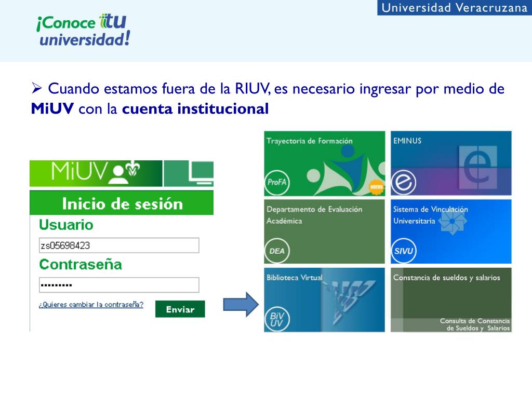Click the Usuario input field
Viewport: 532px width, 411px height.
[x=119, y=245]
